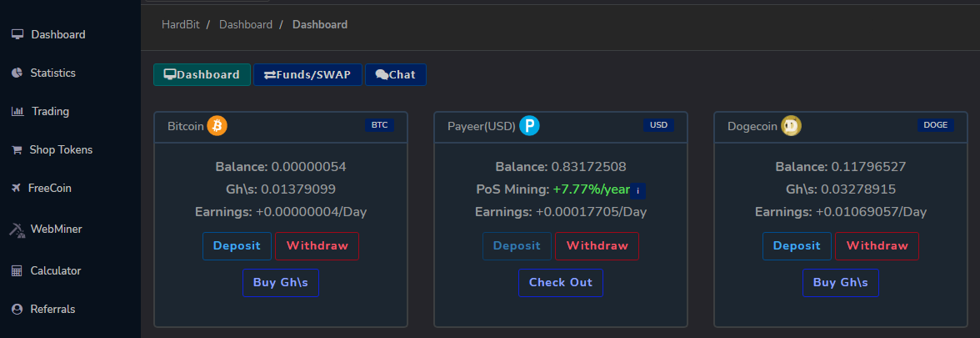Click Dogecoin earnings +0.01069057/Day

coord(872,212)
